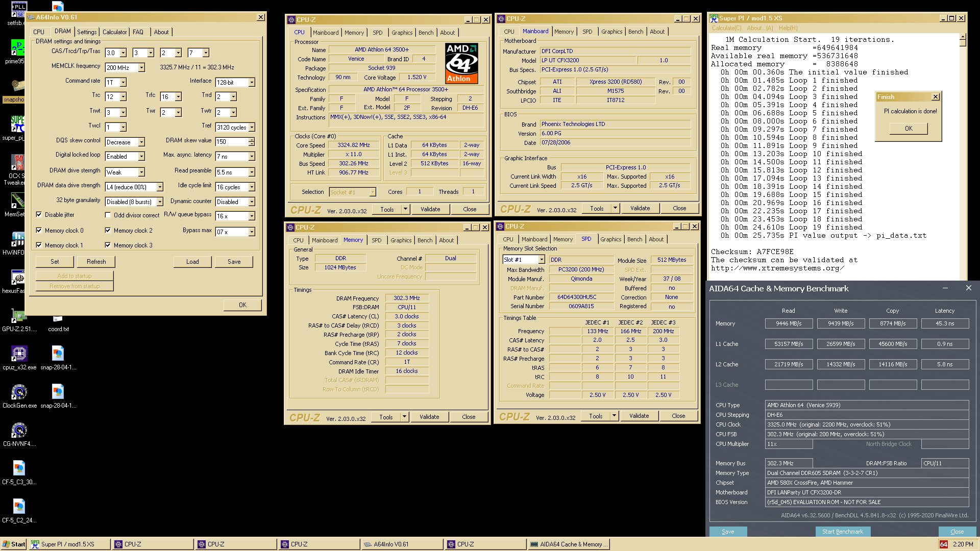Switch to the AIDA64 Cache & Memory taskbar button

[x=569, y=544]
